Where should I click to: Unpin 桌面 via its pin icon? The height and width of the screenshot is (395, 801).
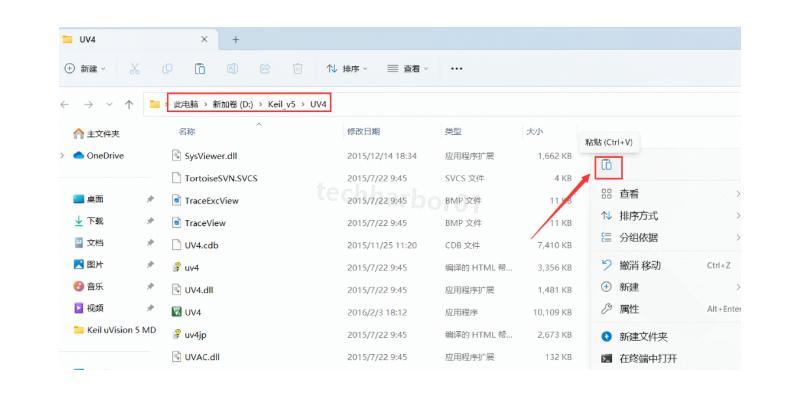coord(150,199)
